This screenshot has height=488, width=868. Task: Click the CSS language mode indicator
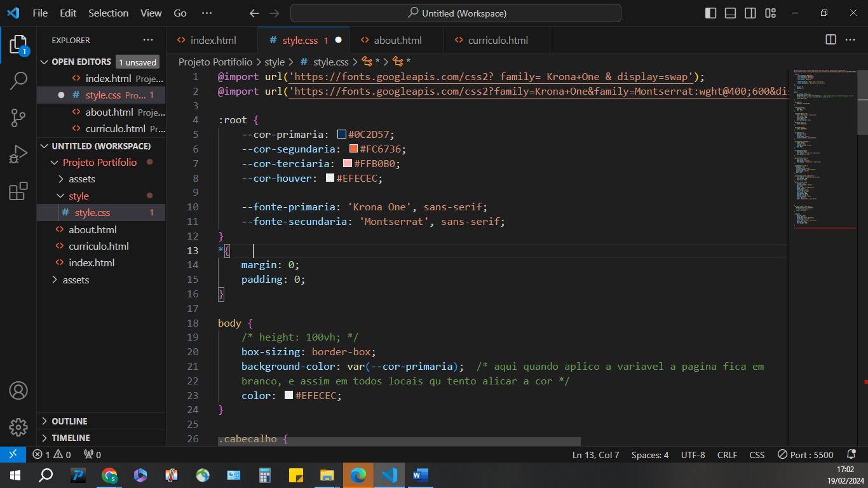click(x=757, y=454)
